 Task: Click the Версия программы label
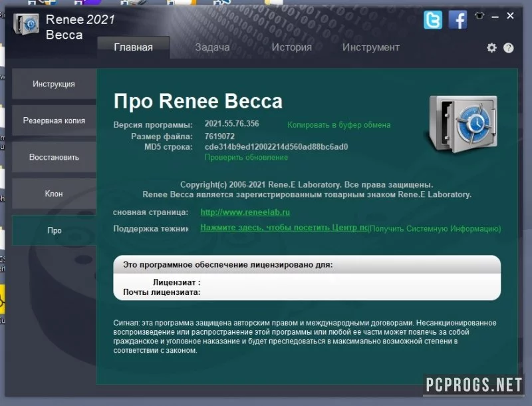pos(153,125)
